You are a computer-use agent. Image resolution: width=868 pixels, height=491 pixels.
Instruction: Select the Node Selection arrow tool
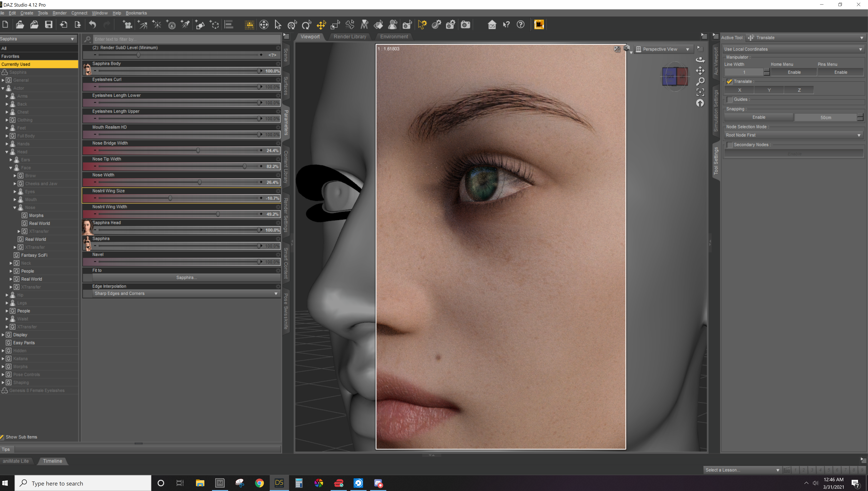pyautogui.click(x=277, y=25)
